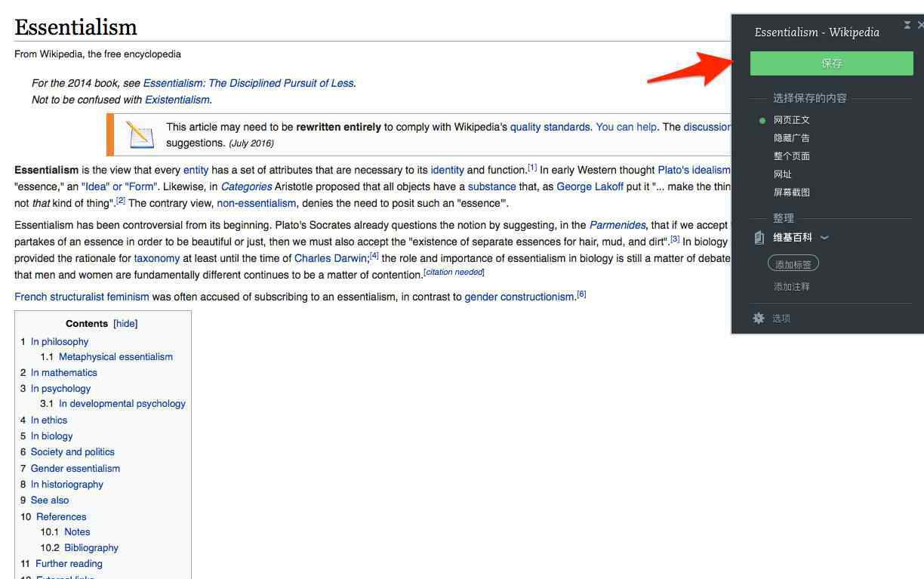Go to contents entry References
Screen dimensions: 924x579
(61, 517)
